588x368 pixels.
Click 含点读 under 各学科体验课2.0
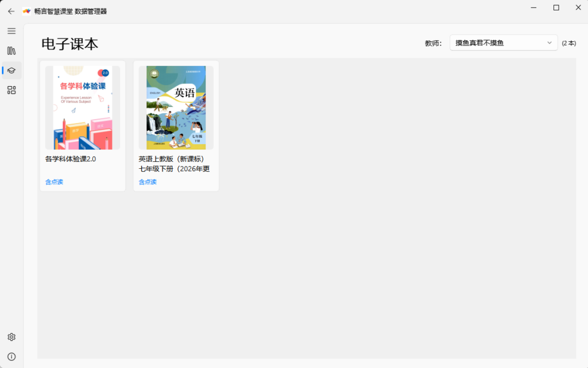(x=54, y=182)
